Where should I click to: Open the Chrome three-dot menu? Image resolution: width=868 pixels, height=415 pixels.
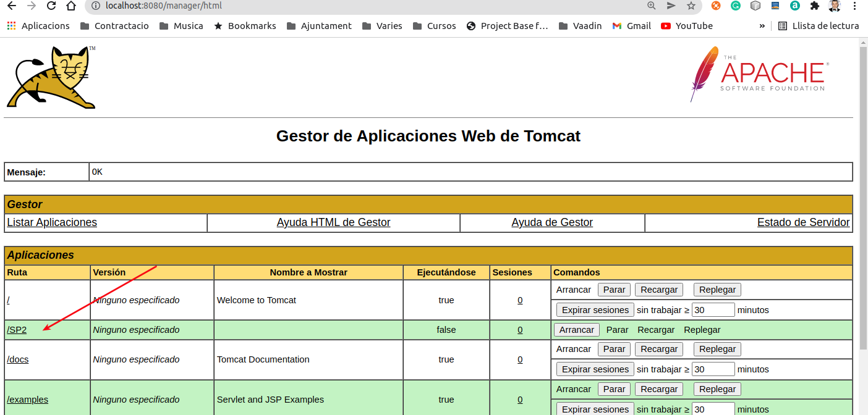(x=855, y=6)
